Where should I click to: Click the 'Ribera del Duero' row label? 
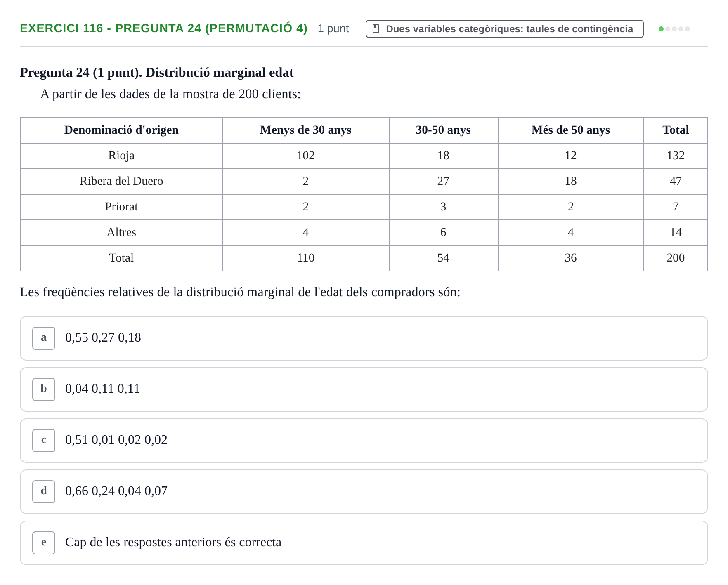pos(121,181)
